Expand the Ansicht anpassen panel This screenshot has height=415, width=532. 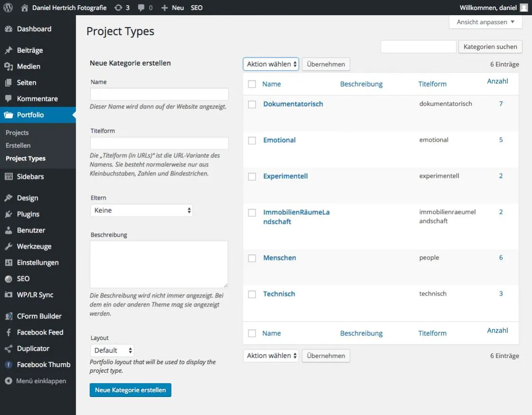coord(485,22)
